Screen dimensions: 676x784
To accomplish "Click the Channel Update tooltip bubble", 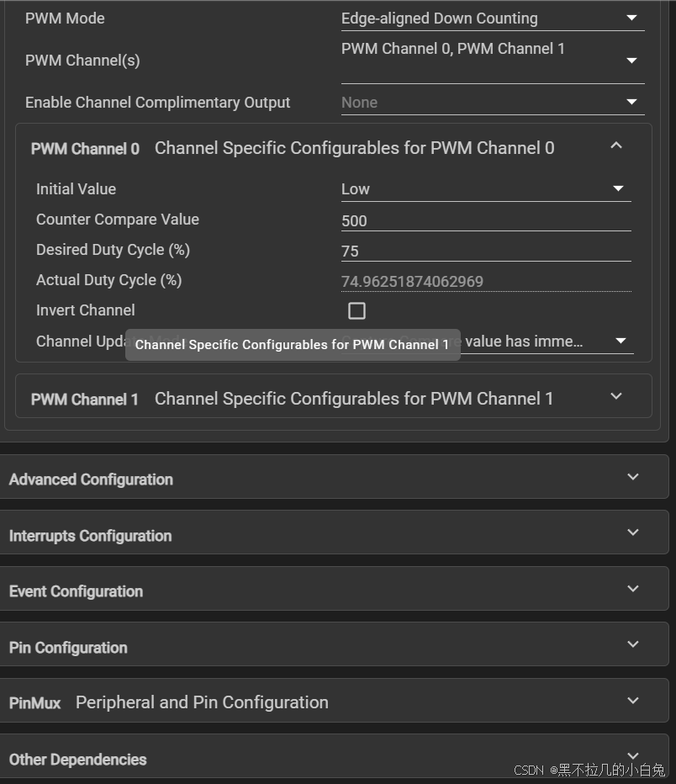I will click(293, 345).
